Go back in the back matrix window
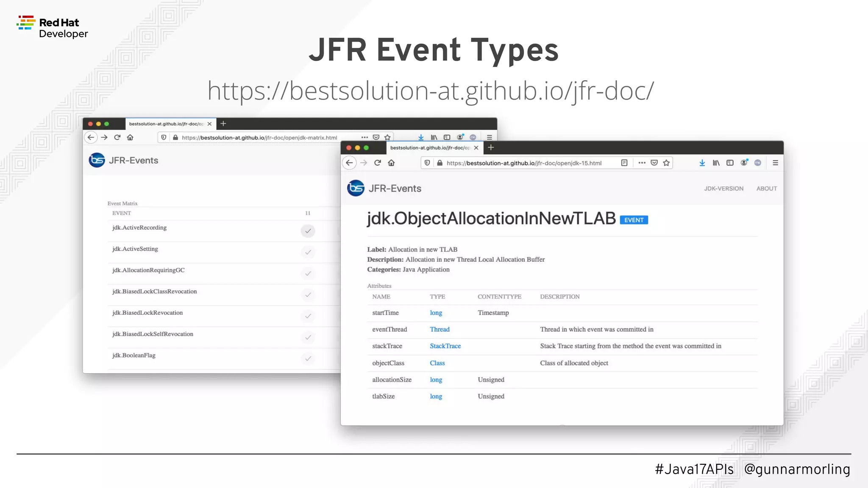Viewport: 868px width, 488px height. click(91, 138)
